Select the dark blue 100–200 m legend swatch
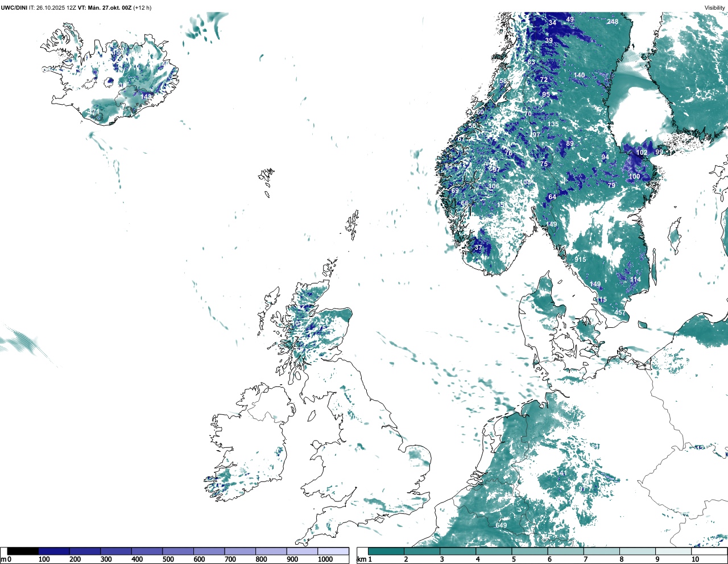 coord(54,551)
